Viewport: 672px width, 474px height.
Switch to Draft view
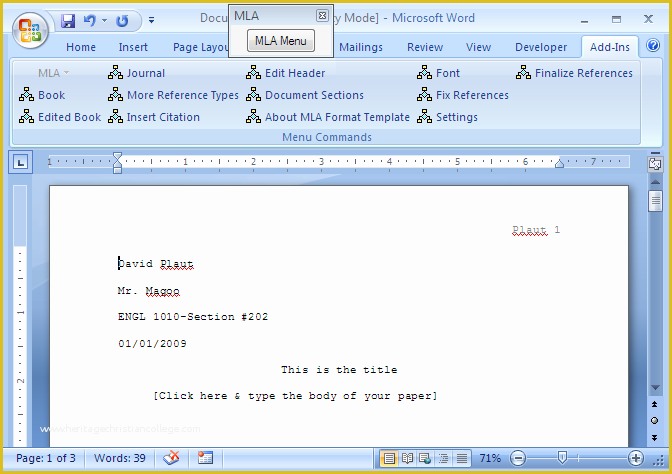click(x=462, y=459)
